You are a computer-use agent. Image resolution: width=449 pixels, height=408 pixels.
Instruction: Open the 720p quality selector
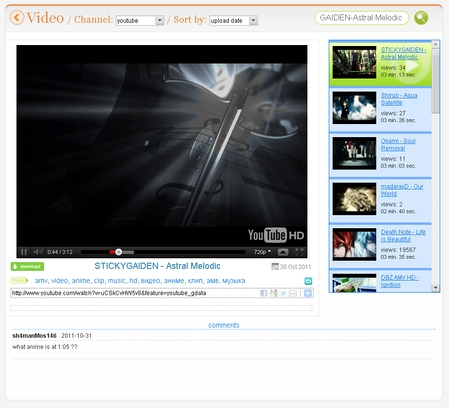click(262, 252)
